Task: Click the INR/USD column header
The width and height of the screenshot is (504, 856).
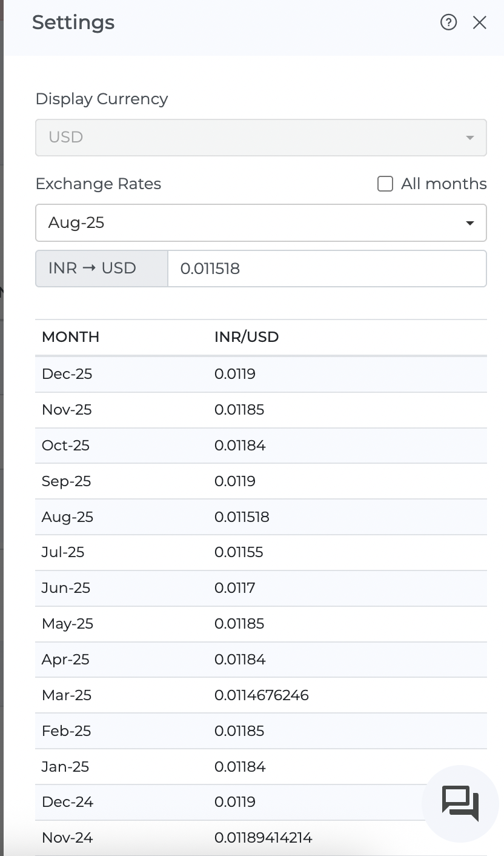Action: pos(247,337)
